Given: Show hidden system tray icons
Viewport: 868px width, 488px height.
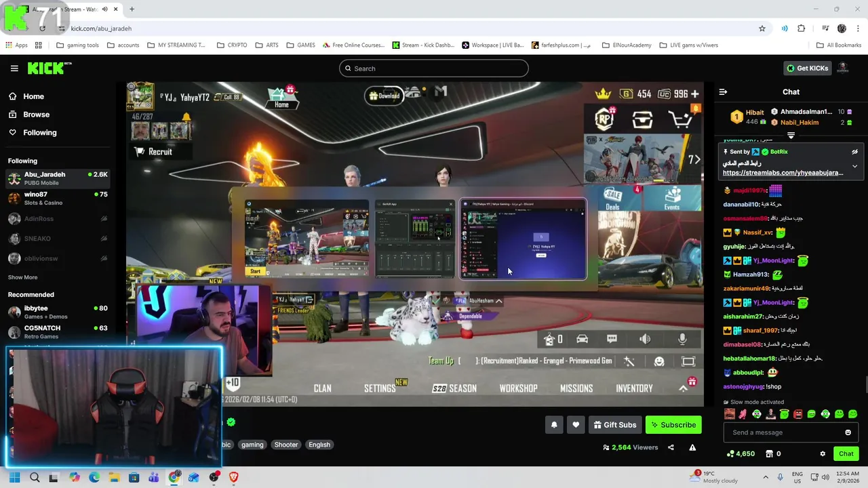Looking at the screenshot, I should click(766, 477).
